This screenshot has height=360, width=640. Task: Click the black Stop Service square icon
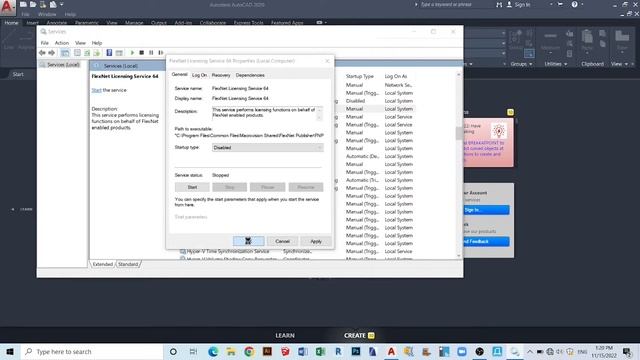point(142,53)
